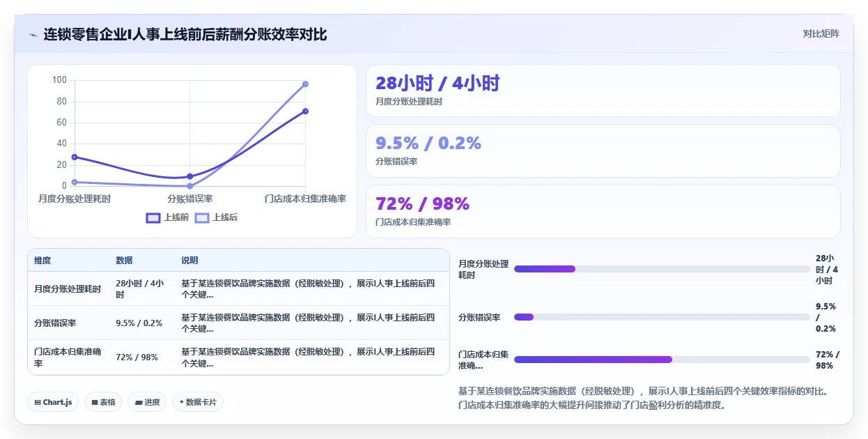Toggle the 上线前 legend series
The width and height of the screenshot is (868, 439).
pyautogui.click(x=167, y=217)
